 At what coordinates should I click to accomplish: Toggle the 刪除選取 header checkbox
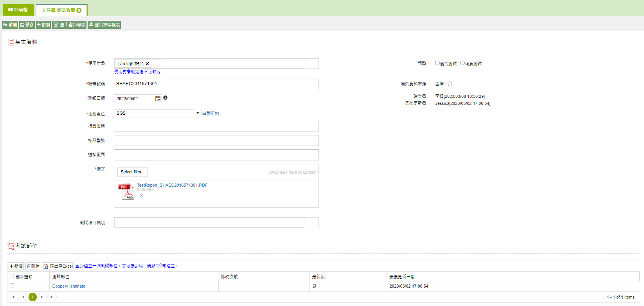(x=12, y=276)
